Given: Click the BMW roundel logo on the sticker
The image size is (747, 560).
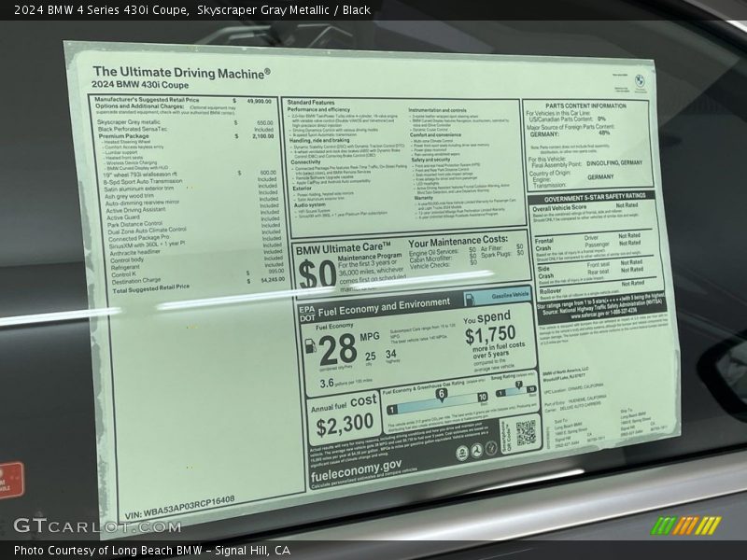Looking at the screenshot, I should [639, 78].
